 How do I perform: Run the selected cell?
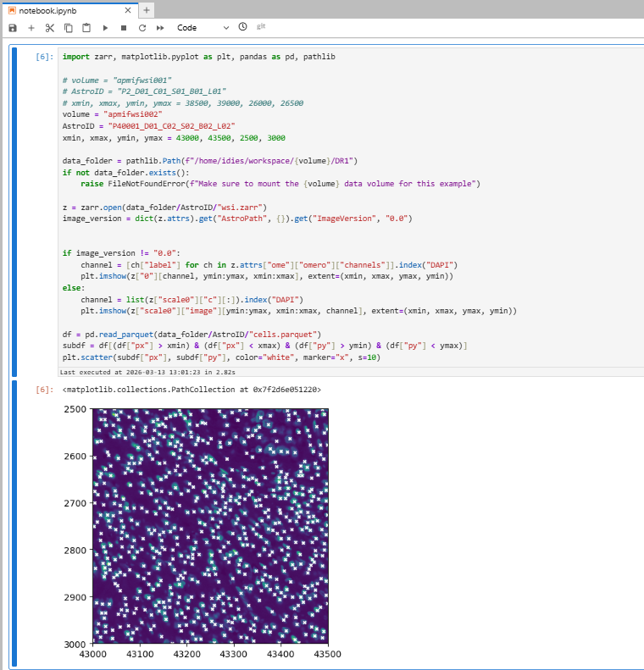point(105,28)
